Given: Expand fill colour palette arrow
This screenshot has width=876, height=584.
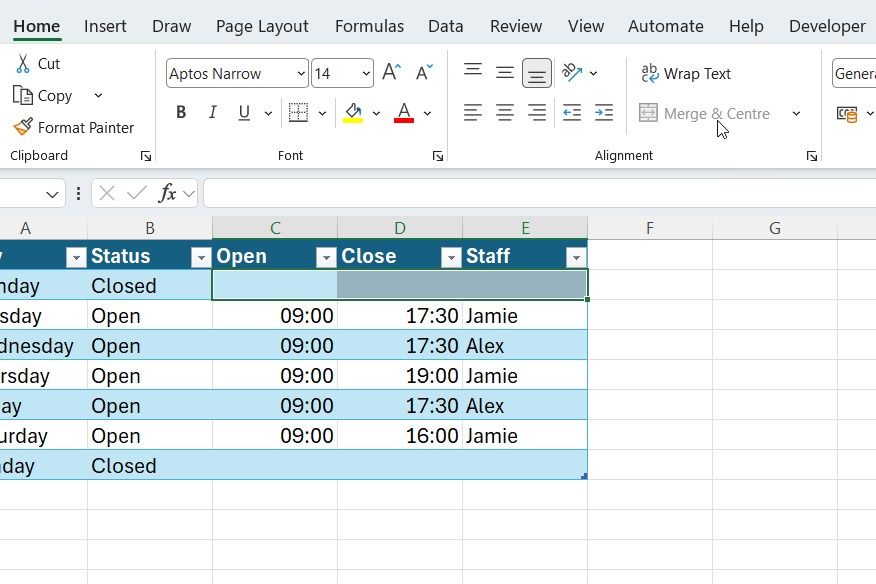Looking at the screenshot, I should point(377,113).
